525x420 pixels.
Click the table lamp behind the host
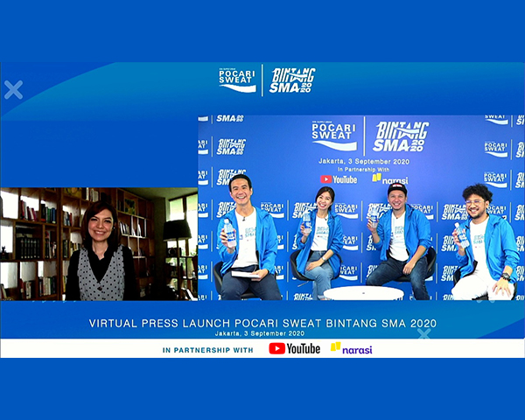coord(177,232)
